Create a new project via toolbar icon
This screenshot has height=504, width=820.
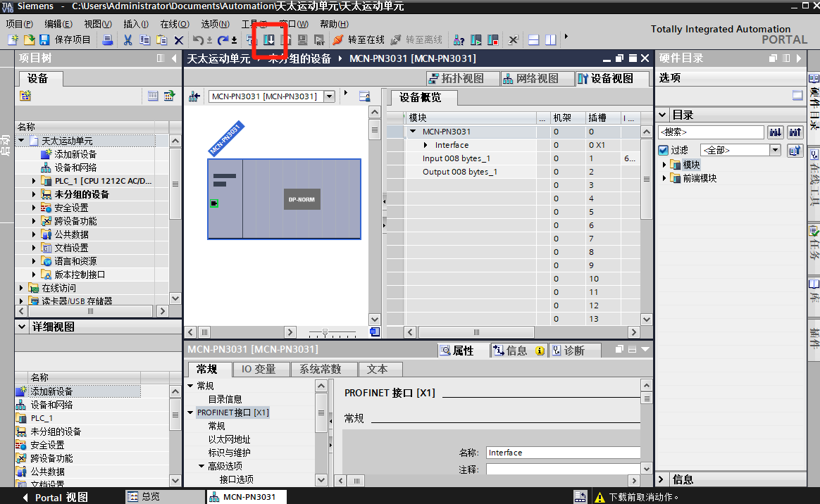13,39
